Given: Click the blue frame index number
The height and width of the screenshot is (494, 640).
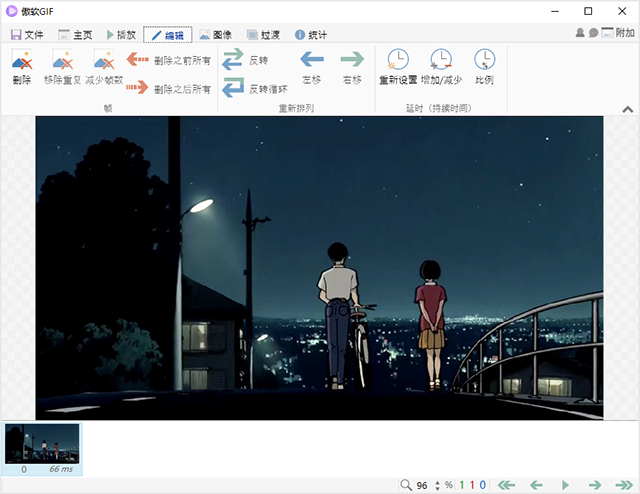Looking at the screenshot, I should point(482,485).
